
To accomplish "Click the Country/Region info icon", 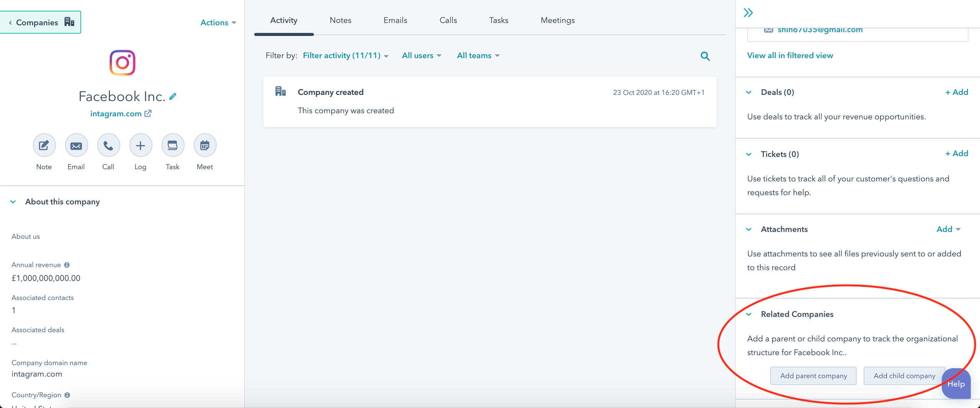I will pyautogui.click(x=66, y=395).
